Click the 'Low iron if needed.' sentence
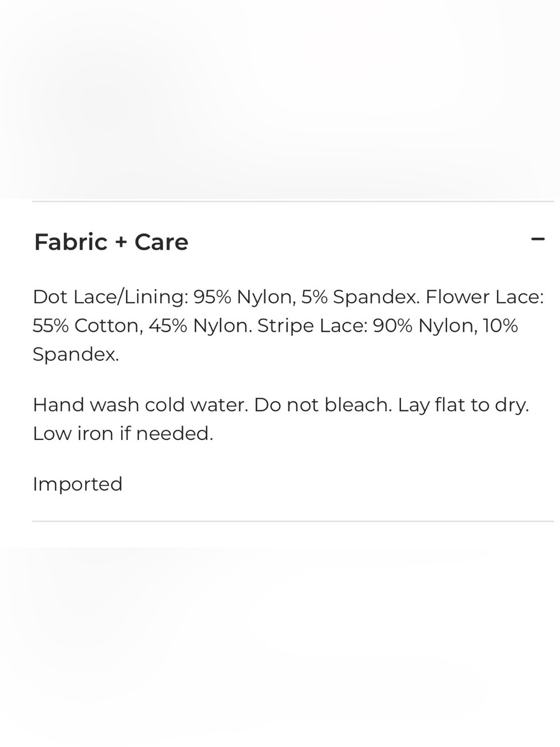 (x=123, y=433)
